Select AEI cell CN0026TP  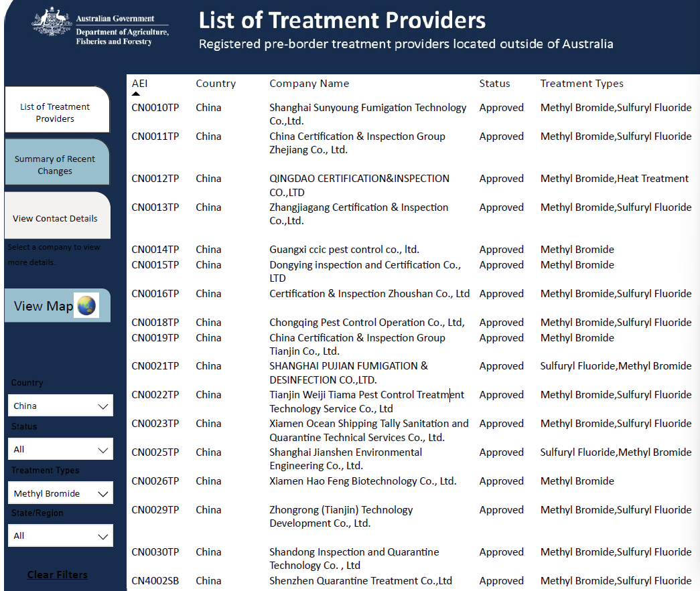155,481
